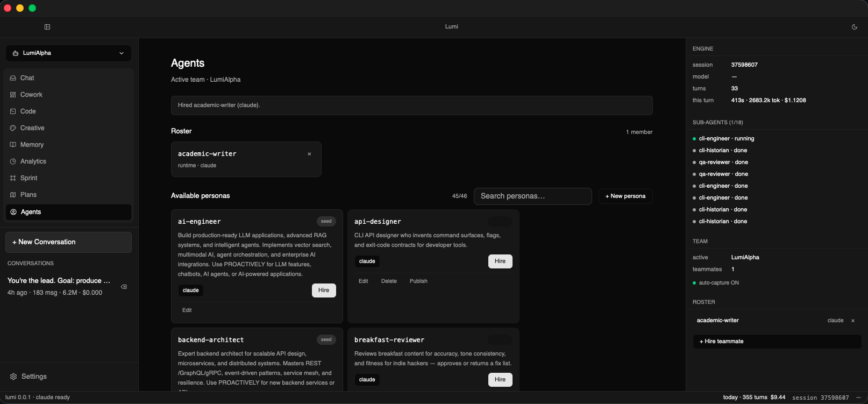Open the LumiAlpha team dropdown
868x404 pixels.
click(x=68, y=53)
